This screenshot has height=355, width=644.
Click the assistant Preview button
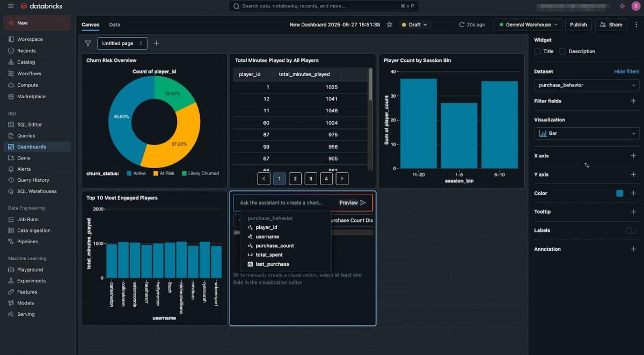pyautogui.click(x=353, y=202)
